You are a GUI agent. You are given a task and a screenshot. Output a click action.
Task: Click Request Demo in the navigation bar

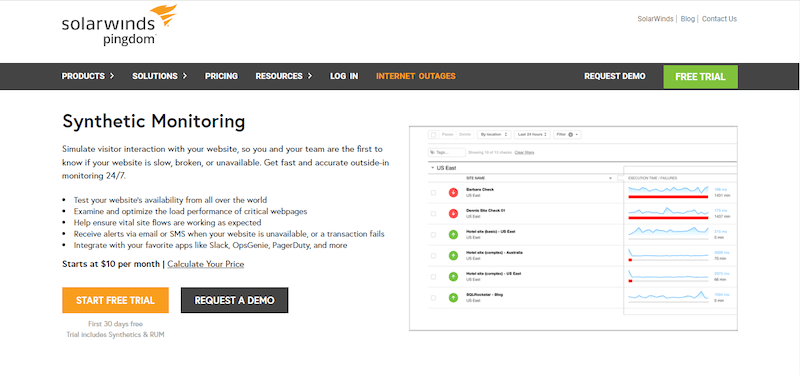[x=615, y=76]
